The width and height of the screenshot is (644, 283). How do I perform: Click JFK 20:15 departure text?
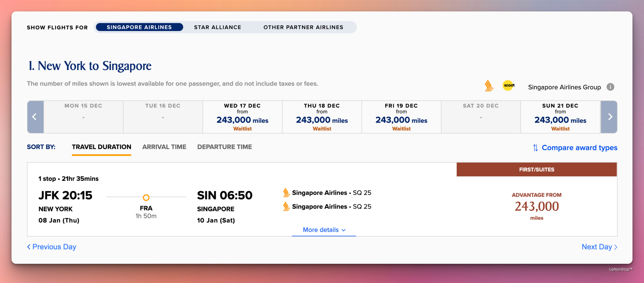pyautogui.click(x=65, y=195)
